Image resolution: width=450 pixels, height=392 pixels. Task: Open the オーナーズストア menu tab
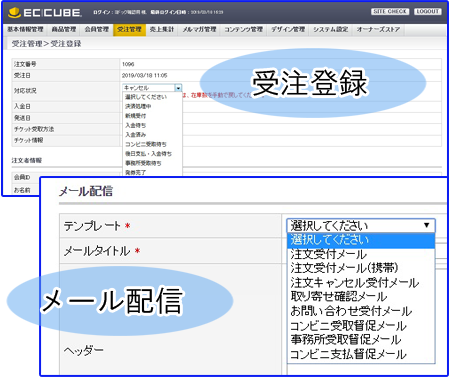click(x=378, y=29)
